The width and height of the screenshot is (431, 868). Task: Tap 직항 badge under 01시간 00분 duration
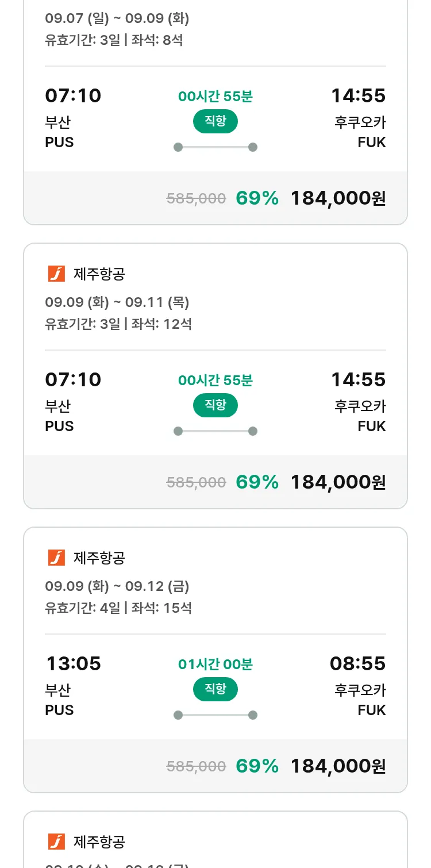click(215, 689)
